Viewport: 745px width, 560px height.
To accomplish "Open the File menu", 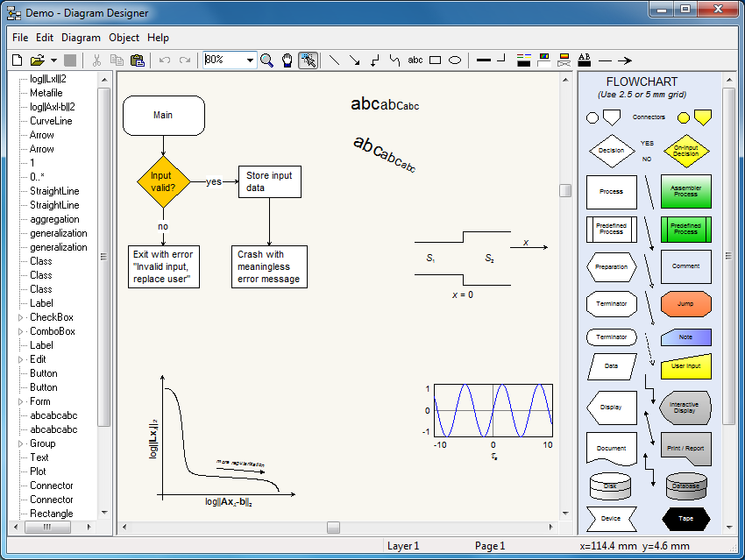I will coord(20,38).
